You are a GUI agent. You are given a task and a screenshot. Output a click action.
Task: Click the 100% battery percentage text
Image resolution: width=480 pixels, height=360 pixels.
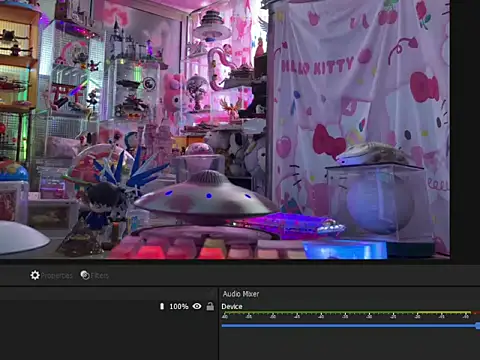pos(179,306)
